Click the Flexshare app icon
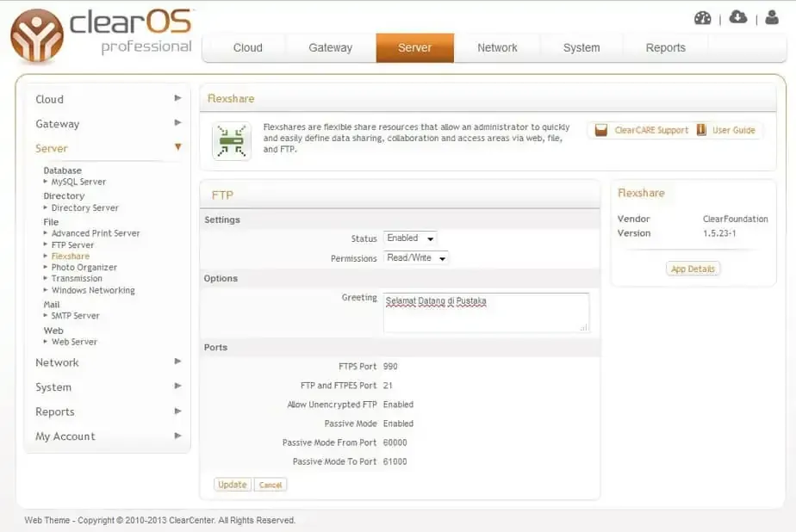796x532 pixels. point(232,140)
